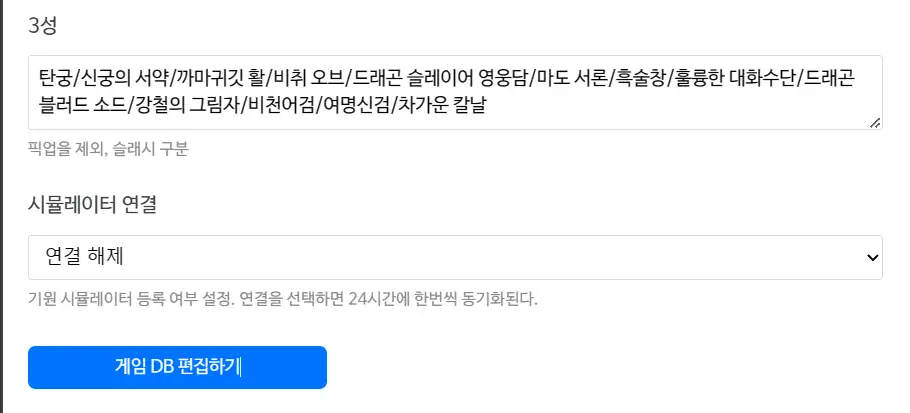
Task: Set cursor on 여명신검 entry
Action: pos(353,103)
